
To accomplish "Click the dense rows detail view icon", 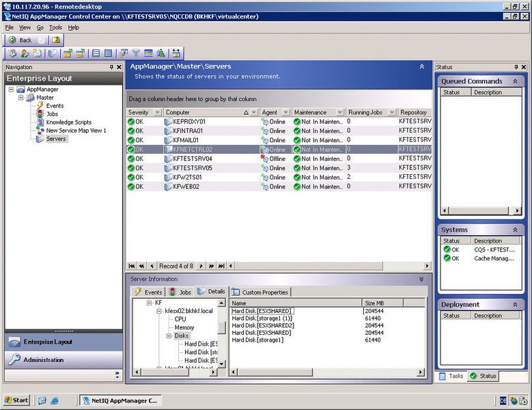I will tap(108, 53).
